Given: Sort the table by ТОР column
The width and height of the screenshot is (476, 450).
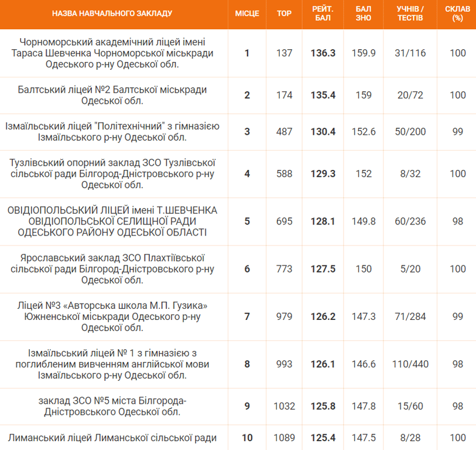Looking at the screenshot, I should click(x=284, y=13).
